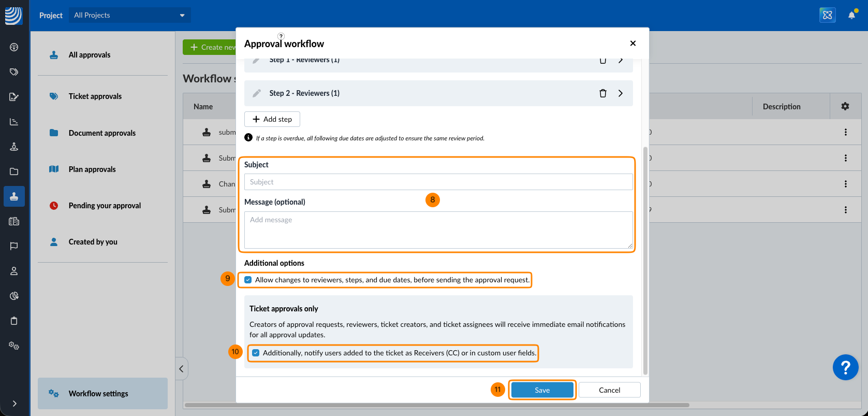Open Pending your approval list
The width and height of the screenshot is (868, 416).
tap(105, 206)
